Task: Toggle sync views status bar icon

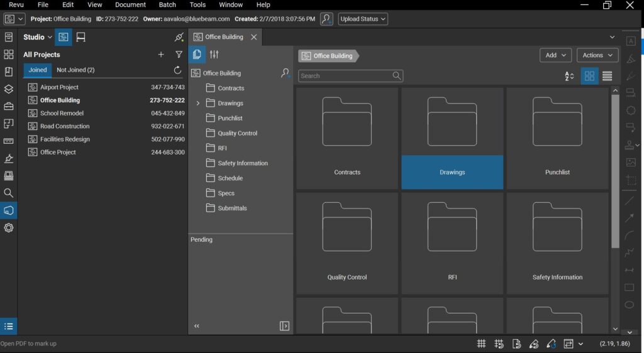Action: (x=569, y=344)
